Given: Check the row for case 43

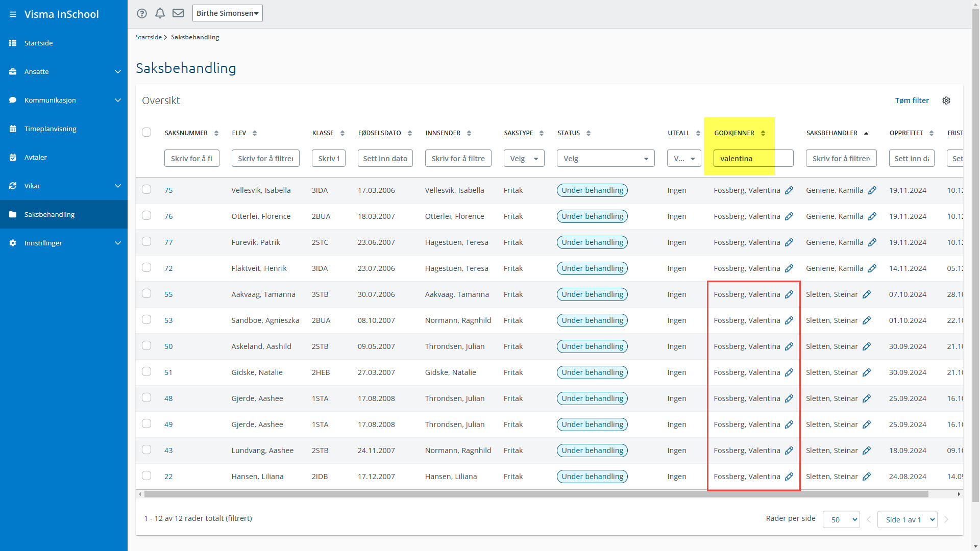Looking at the screenshot, I should coord(146,449).
